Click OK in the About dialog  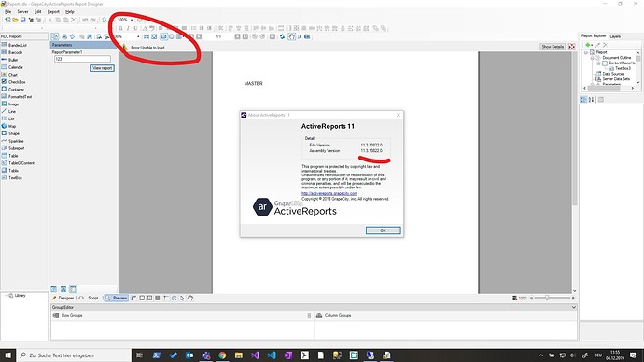coord(384,230)
